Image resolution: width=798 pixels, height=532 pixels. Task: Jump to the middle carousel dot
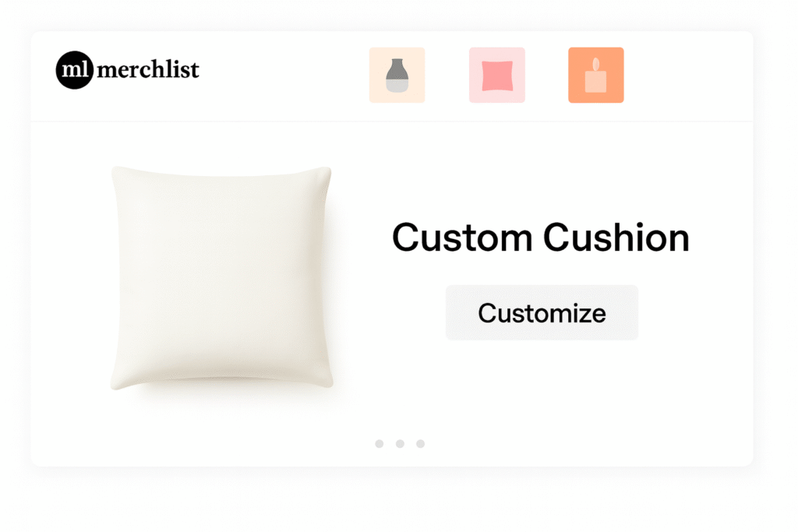pos(400,444)
